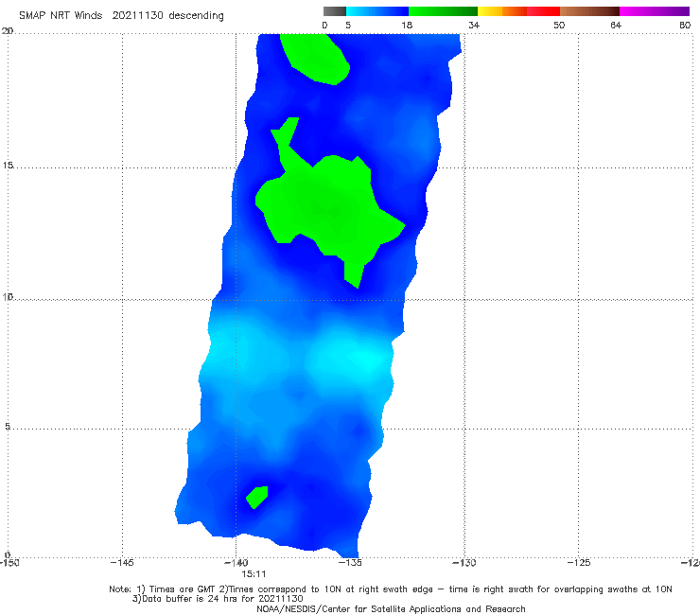
Task: Click the 'NOAA/NESDIS/Center for Satellite Applications and Research' credit
Action: coord(391,608)
